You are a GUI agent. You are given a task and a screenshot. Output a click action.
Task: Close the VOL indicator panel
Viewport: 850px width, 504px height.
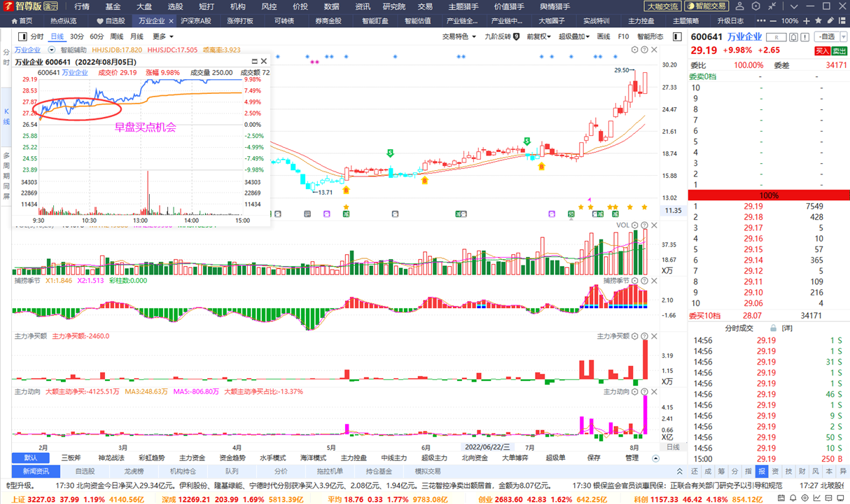tap(654, 225)
